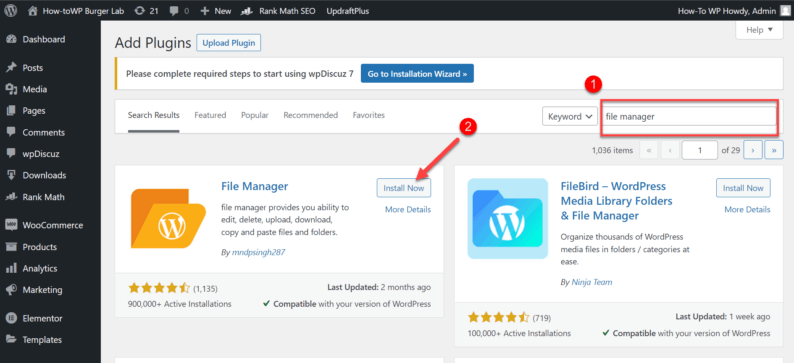794x363 pixels.
Task: Click the WooCommerce logo icon
Action: tap(11, 225)
